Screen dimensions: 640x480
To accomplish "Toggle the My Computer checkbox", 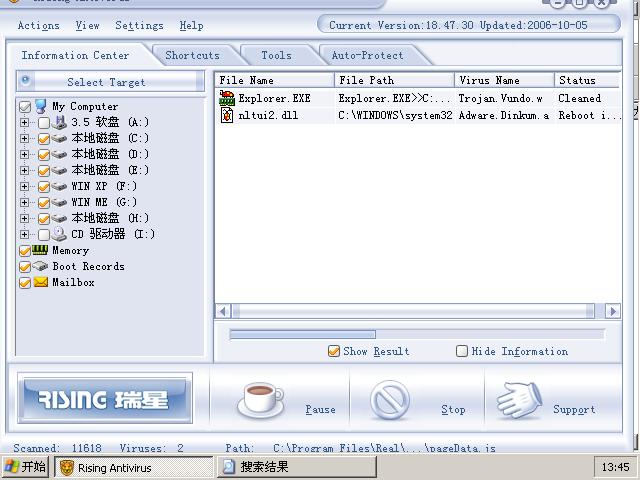I will point(24,107).
